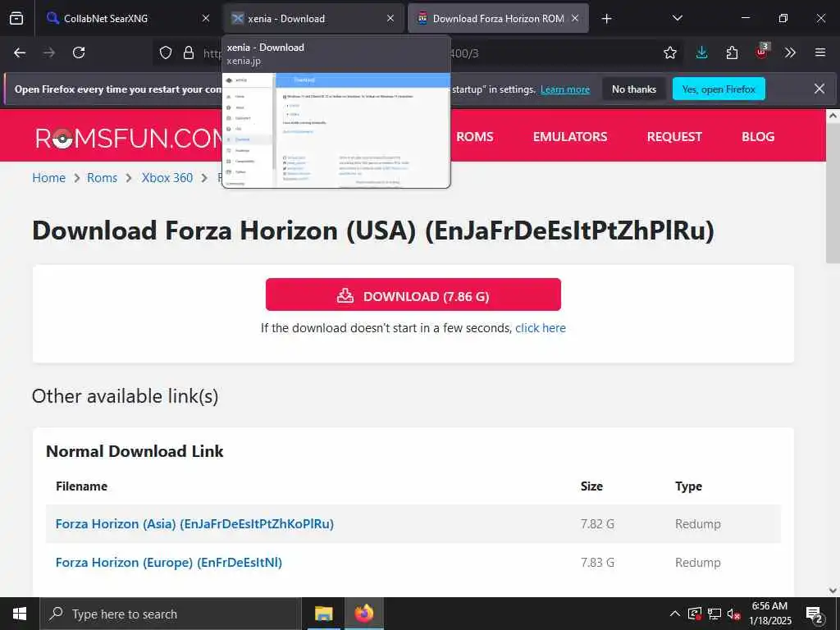List all tabs dropdown arrow
This screenshot has width=840, height=630.
677,18
